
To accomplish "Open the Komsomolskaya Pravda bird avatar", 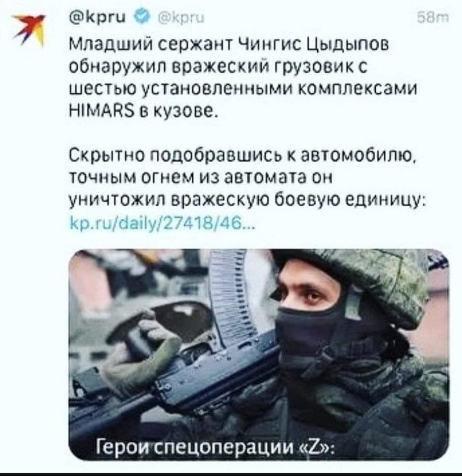I will (28, 29).
